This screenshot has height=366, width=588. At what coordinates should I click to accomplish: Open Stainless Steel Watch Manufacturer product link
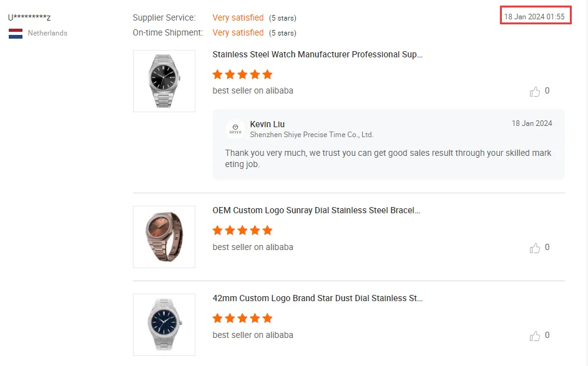[x=317, y=55]
